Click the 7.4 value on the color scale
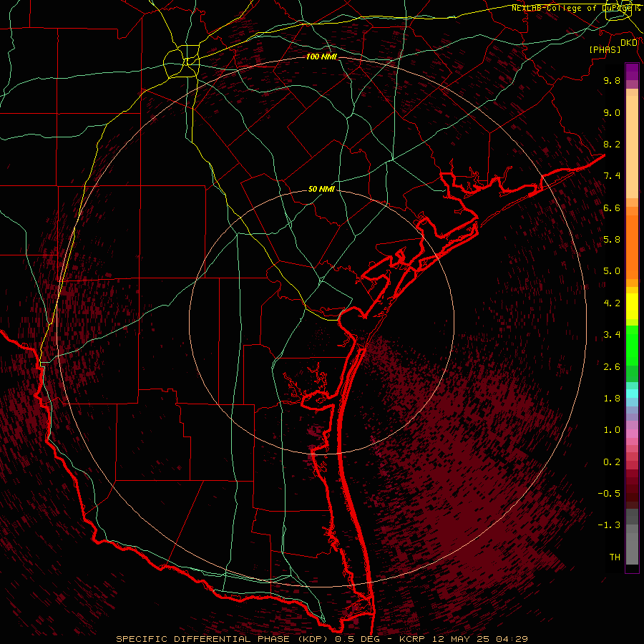 (612, 176)
